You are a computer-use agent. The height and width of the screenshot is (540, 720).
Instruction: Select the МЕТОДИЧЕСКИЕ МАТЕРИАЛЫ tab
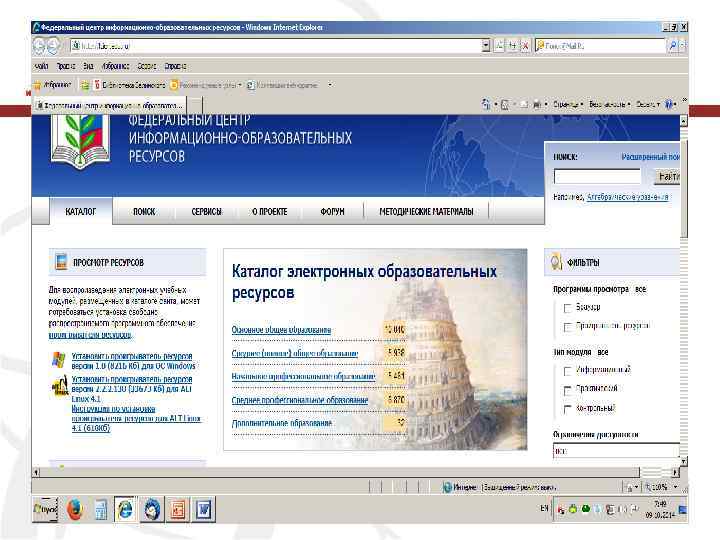pos(426,212)
